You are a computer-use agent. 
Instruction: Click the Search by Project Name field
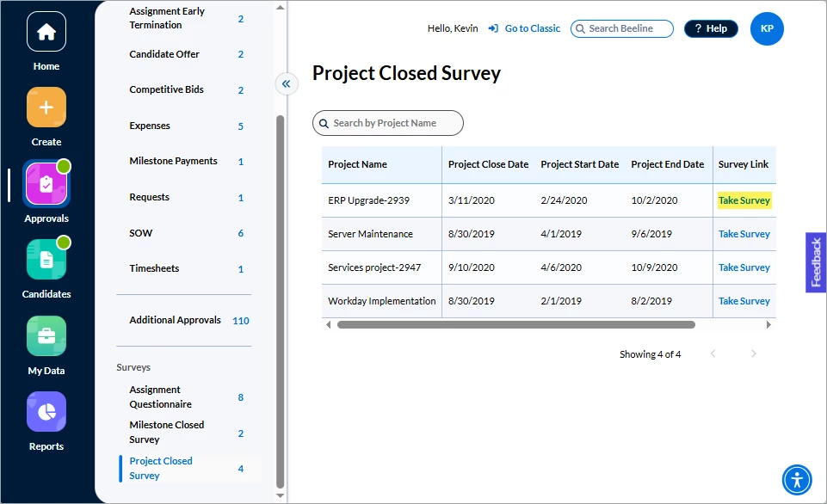coord(387,123)
